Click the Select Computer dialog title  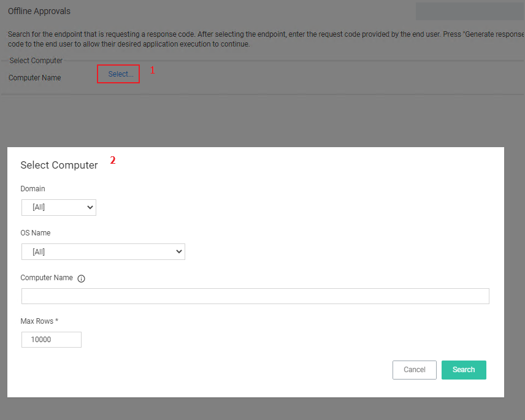point(59,166)
